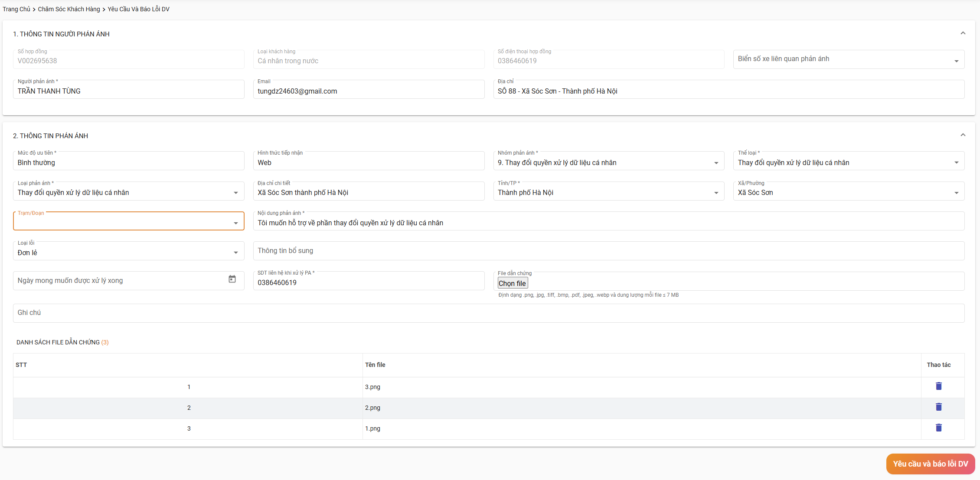This screenshot has height=480, width=980.
Task: Click the Thông tin bổ sung field
Action: 608,251
